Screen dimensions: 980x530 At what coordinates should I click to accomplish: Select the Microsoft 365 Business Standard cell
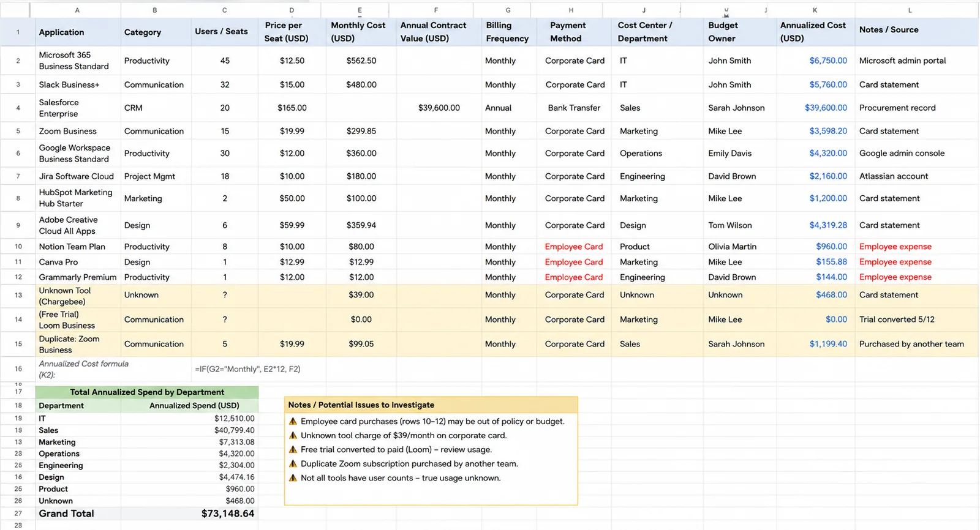coord(78,61)
